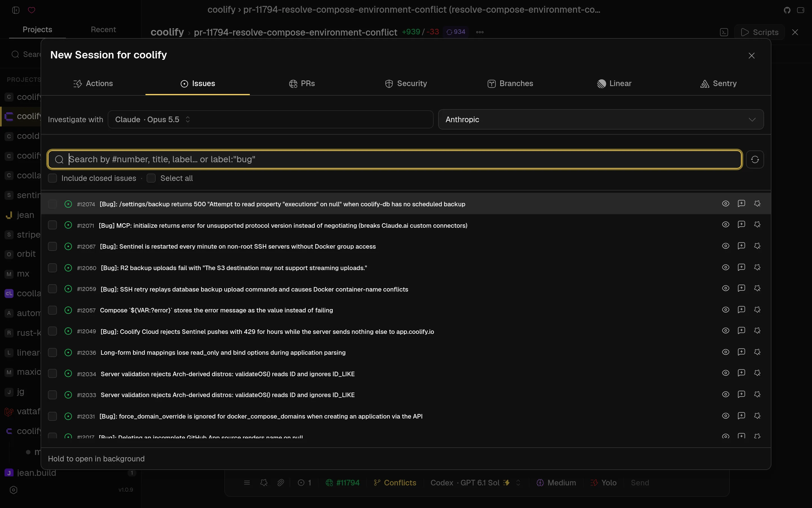This screenshot has height=508, width=812.
Task: Select checkbox for issue #12071
Action: pyautogui.click(x=52, y=225)
